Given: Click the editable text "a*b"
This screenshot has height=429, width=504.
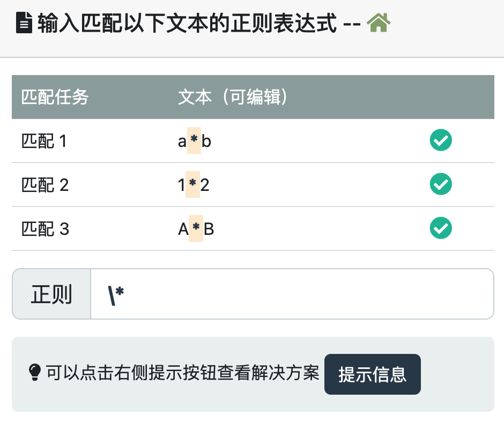Looking at the screenshot, I should tap(195, 142).
